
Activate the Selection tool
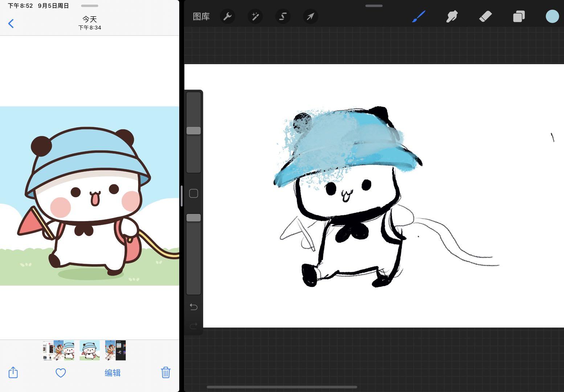(x=283, y=17)
